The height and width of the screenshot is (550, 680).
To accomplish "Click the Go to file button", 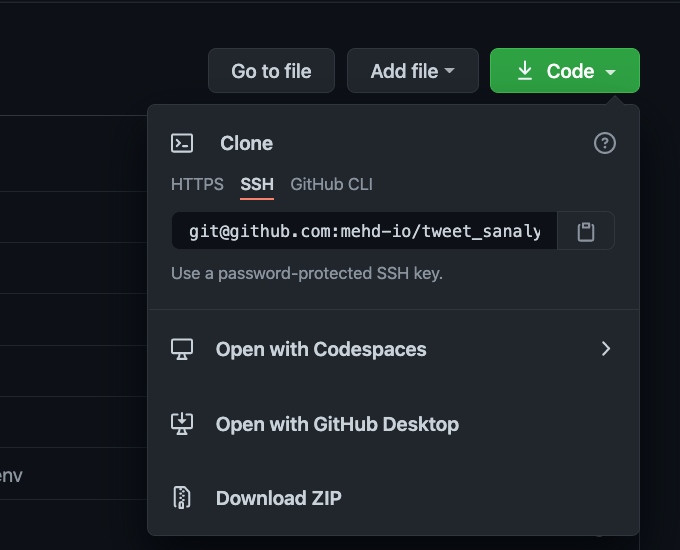I will tap(271, 71).
